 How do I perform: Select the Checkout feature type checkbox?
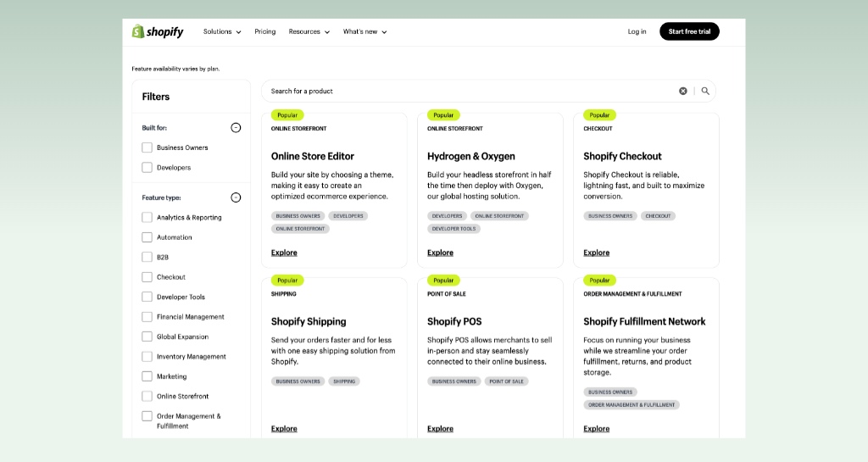(x=147, y=277)
